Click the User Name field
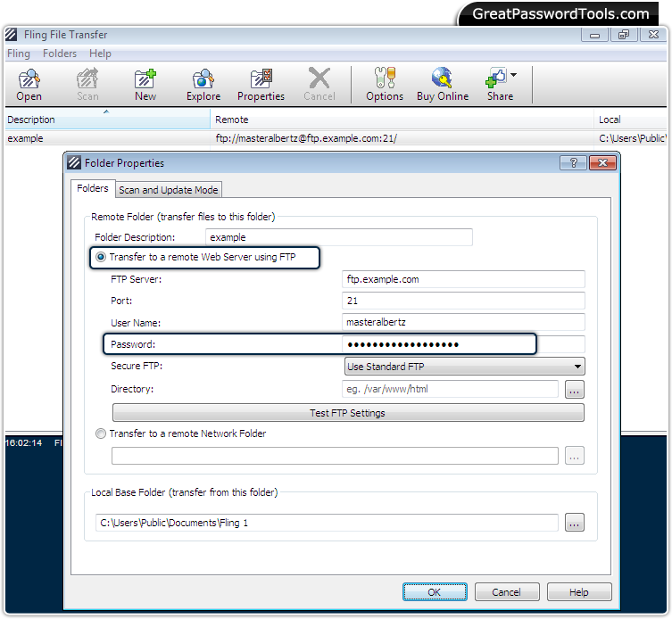672x619 pixels. coord(463,322)
